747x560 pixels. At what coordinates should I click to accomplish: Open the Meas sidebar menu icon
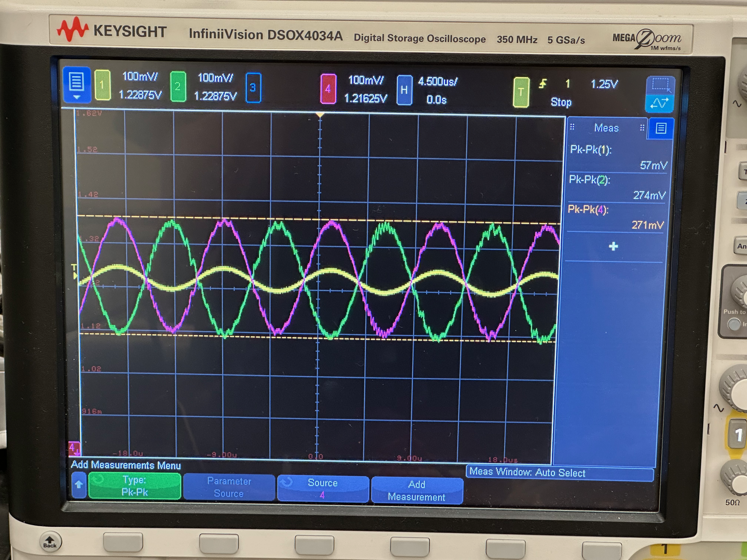[x=661, y=128]
